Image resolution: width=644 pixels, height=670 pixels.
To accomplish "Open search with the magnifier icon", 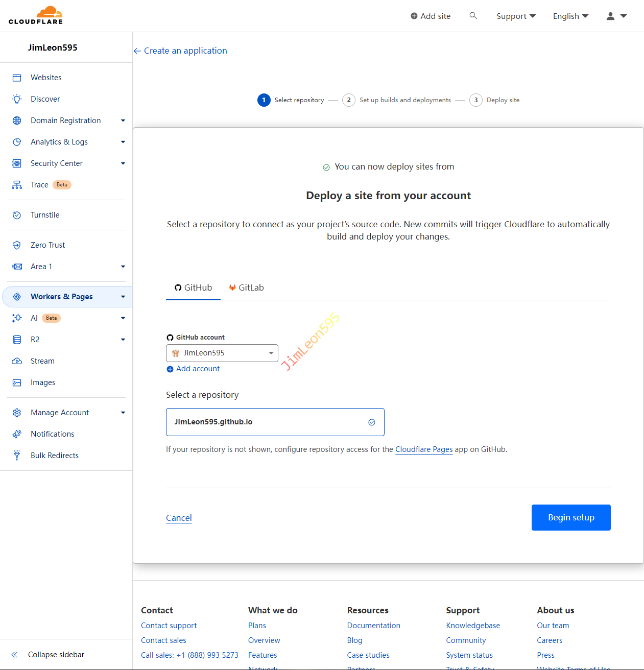I will [473, 16].
